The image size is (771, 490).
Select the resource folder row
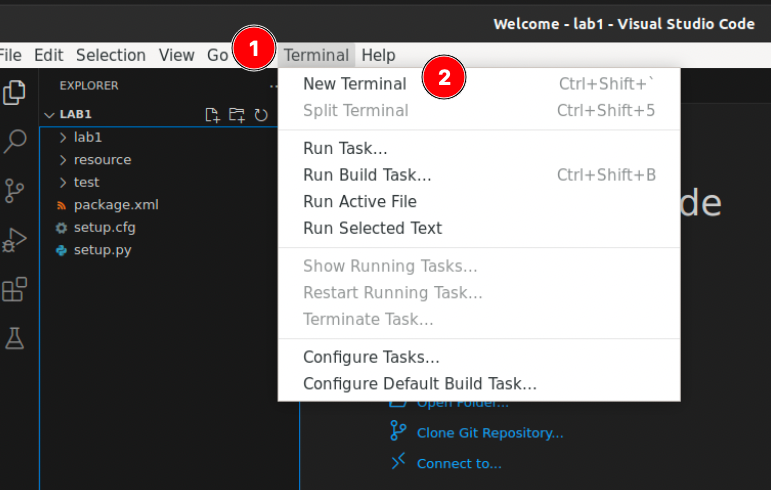[x=159, y=160]
